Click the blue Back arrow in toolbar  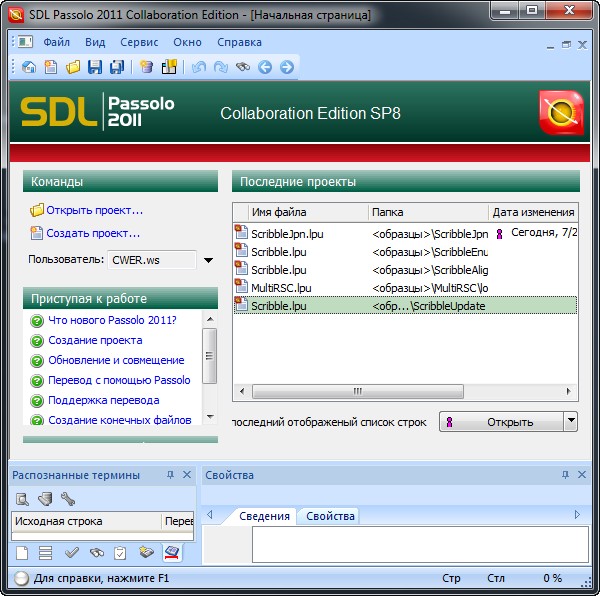[x=265, y=67]
